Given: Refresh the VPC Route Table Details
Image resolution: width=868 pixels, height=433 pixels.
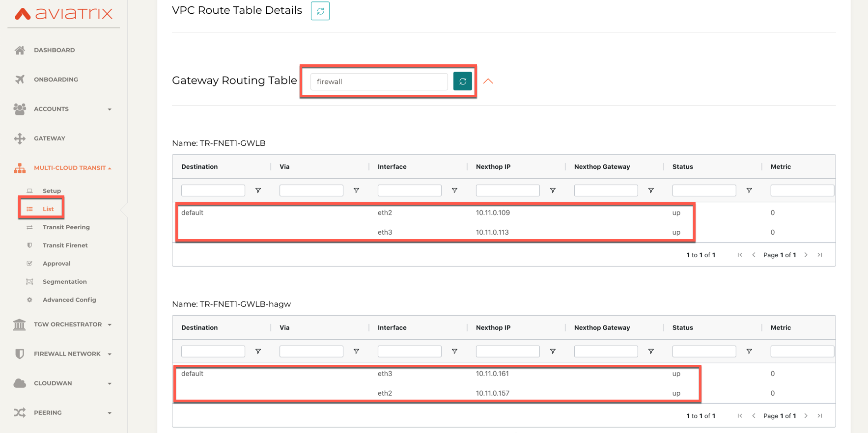Looking at the screenshot, I should 320,11.
